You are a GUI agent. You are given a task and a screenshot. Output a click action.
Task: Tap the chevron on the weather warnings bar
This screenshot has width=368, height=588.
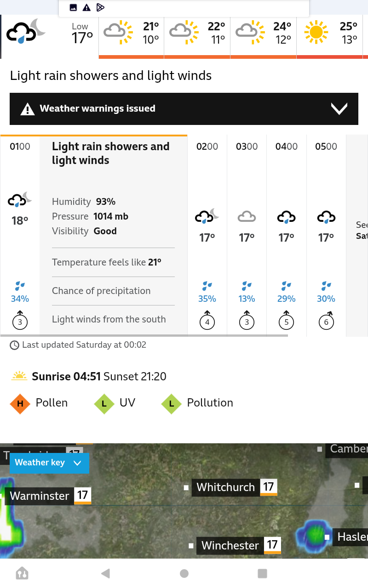click(339, 109)
